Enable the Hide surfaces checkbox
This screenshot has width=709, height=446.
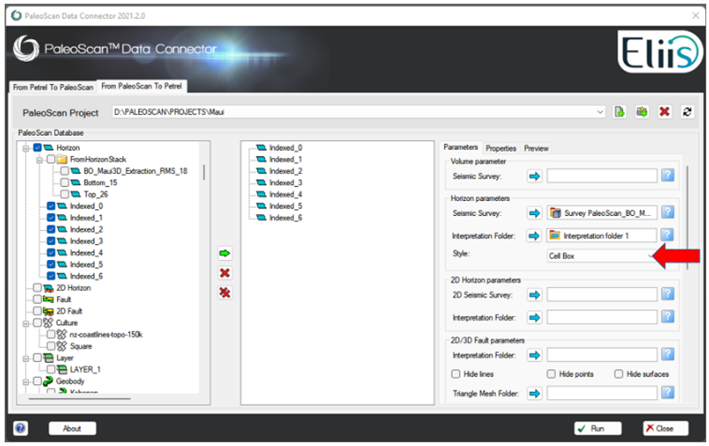[619, 374]
